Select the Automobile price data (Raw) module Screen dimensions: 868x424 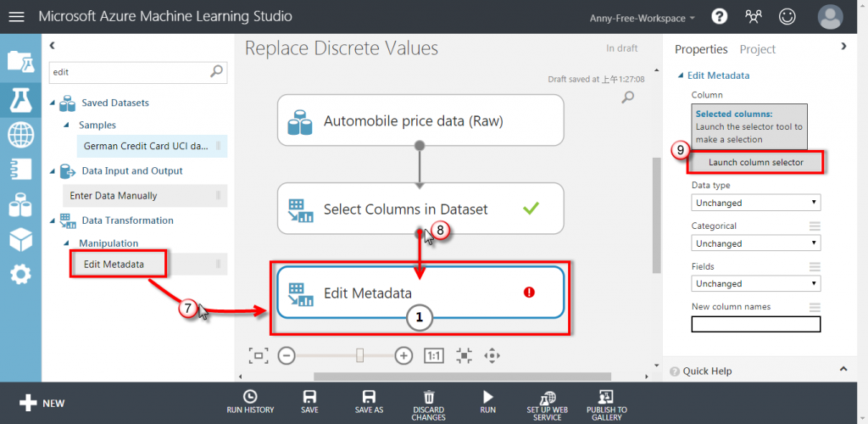tap(420, 120)
